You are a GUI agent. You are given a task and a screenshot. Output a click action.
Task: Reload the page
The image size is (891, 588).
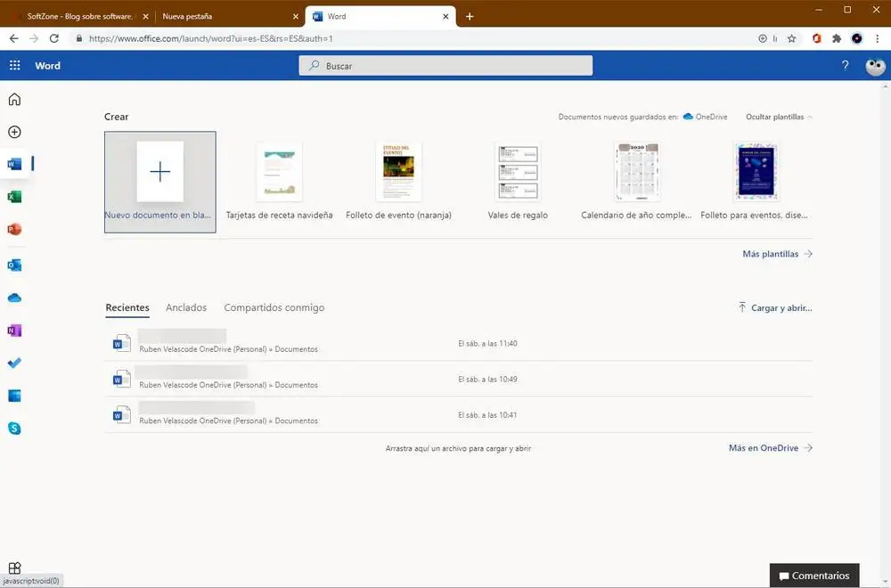(54, 38)
